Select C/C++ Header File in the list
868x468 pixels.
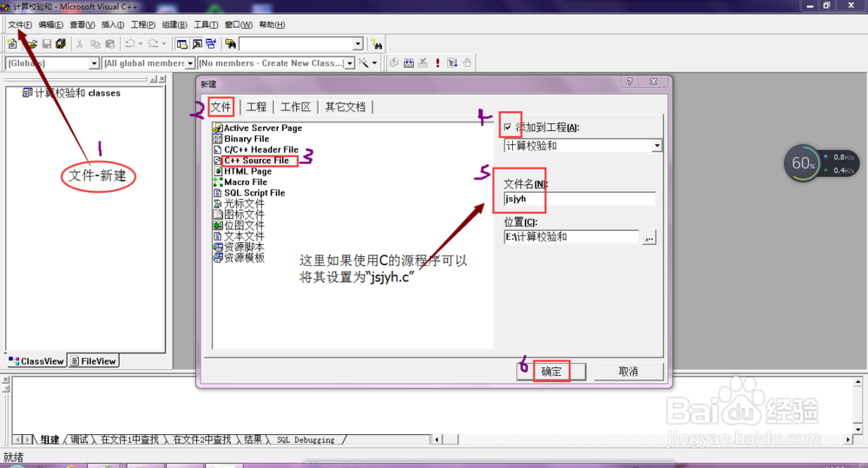(x=260, y=149)
